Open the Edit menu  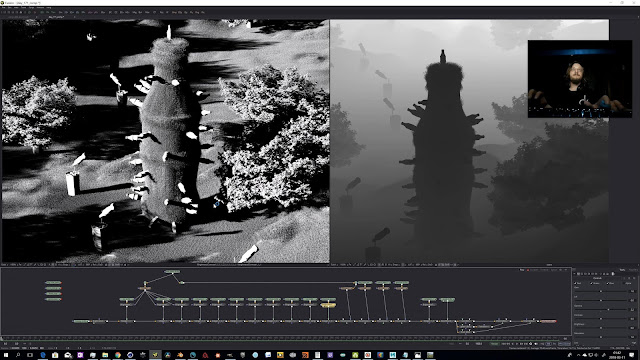click(x=10, y=8)
